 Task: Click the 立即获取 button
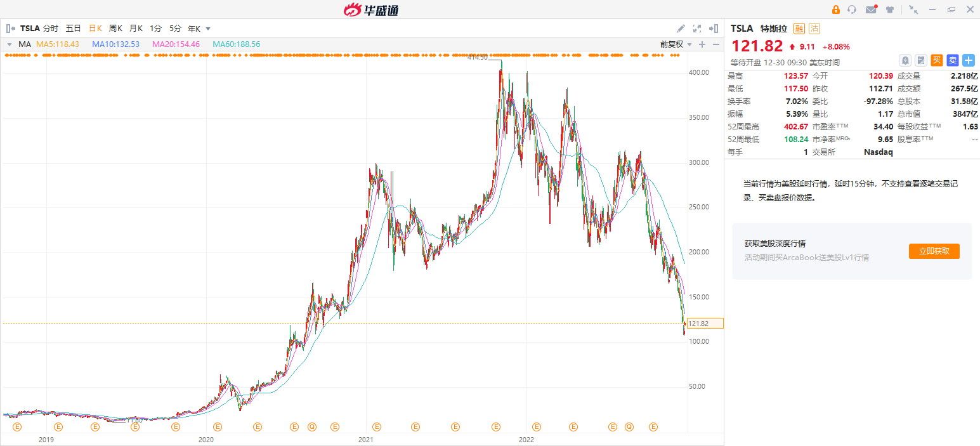tap(934, 251)
